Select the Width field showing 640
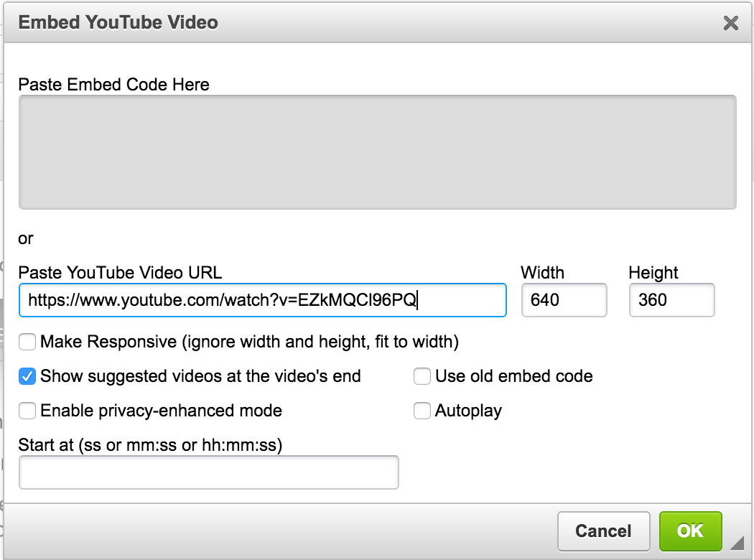Viewport: 754px width, 560px height. [564, 300]
